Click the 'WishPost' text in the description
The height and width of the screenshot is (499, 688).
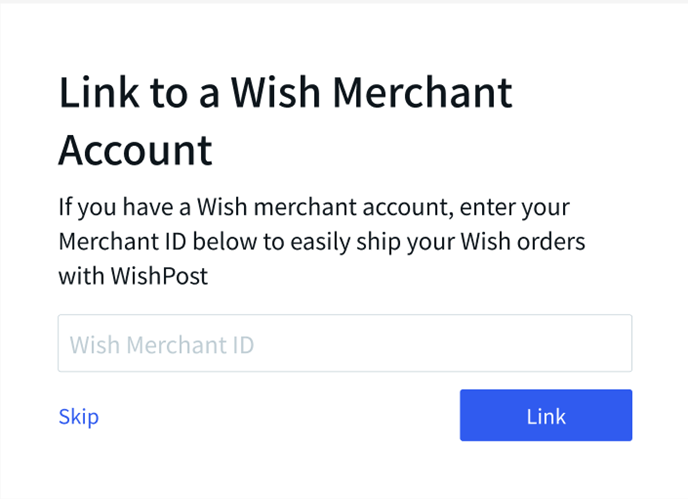point(159,276)
